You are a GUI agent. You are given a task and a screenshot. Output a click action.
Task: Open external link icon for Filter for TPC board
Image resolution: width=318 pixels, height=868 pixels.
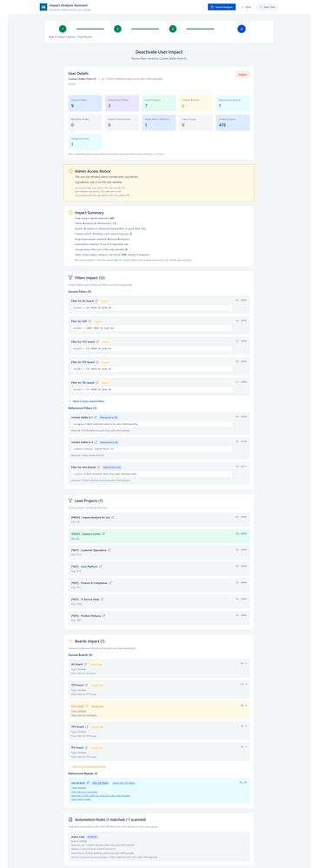[97, 382]
